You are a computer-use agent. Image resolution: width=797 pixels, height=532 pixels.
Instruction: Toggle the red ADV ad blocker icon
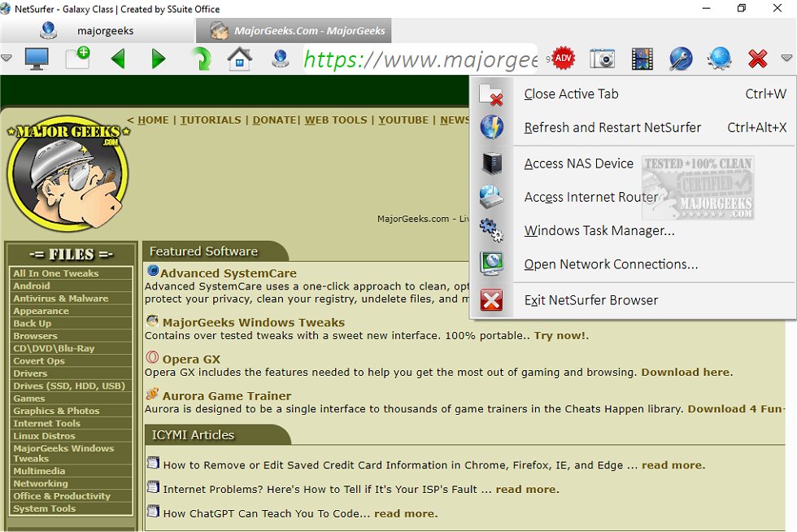563,58
